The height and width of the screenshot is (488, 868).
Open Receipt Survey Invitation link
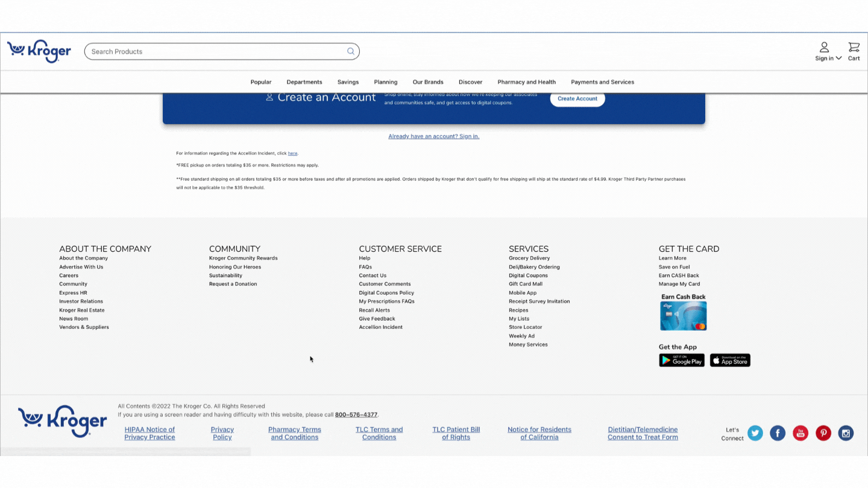click(539, 301)
